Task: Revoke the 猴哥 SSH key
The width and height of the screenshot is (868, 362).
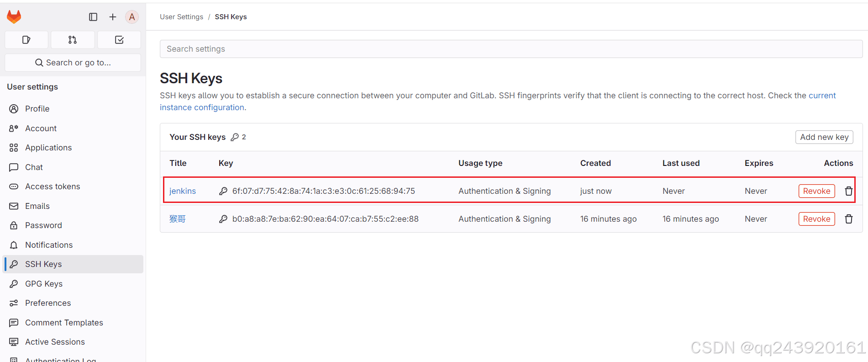Action: point(816,219)
